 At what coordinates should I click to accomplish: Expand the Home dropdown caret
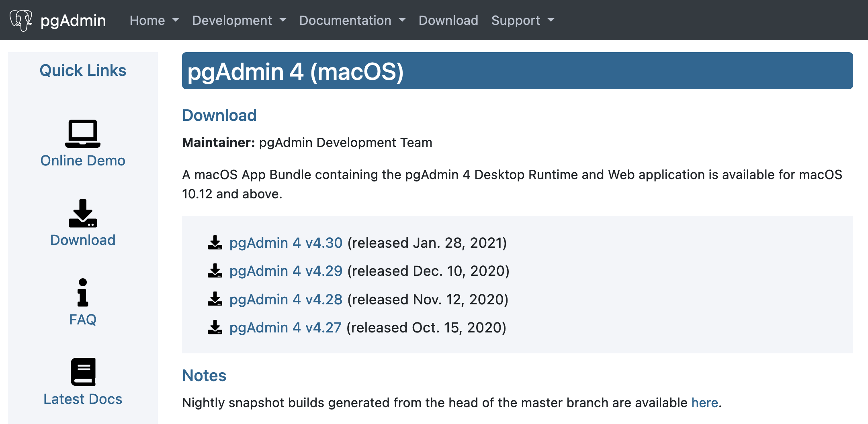point(176,20)
